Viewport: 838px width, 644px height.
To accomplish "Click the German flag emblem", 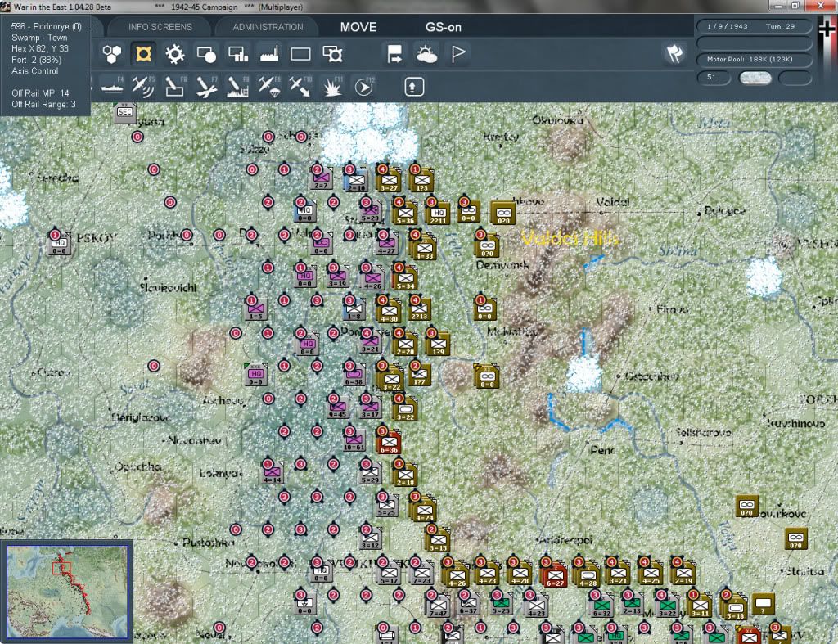I will point(827,28).
